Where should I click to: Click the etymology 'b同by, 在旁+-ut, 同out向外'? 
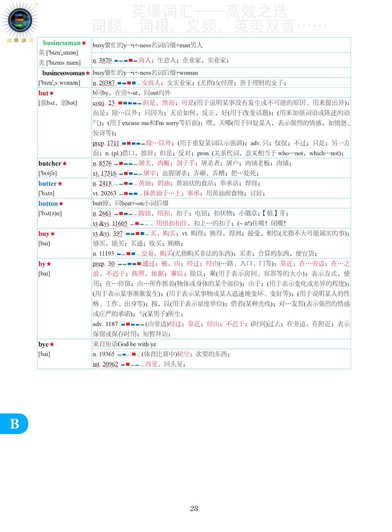coord(132,93)
